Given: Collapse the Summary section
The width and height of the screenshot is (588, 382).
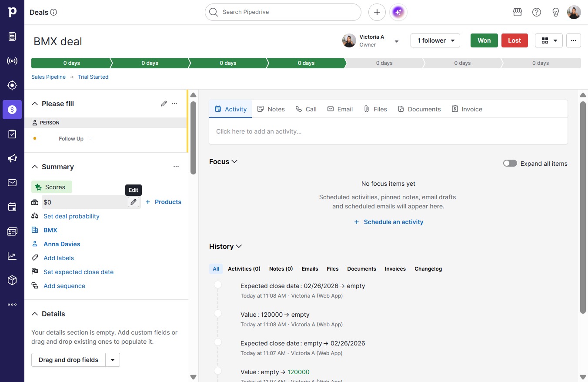Looking at the screenshot, I should [x=35, y=167].
